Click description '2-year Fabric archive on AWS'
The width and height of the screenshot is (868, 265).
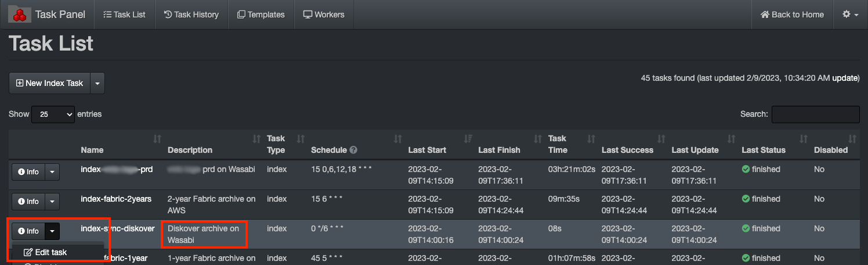click(212, 205)
